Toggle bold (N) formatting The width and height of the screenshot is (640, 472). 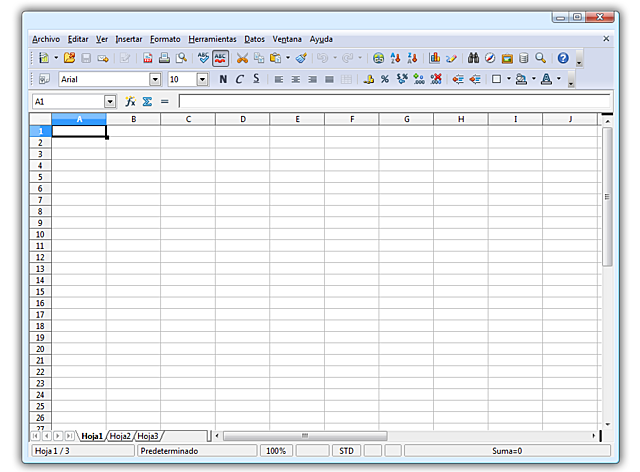coord(223,79)
